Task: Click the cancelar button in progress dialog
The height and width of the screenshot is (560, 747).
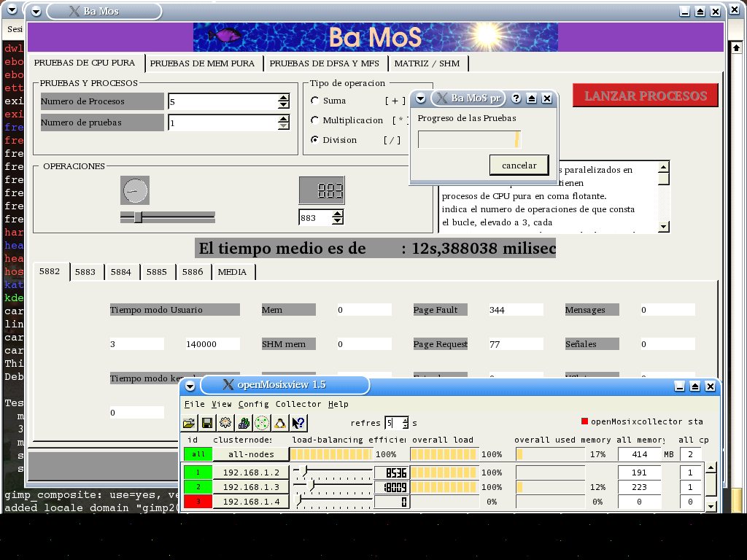Action: pyautogui.click(x=519, y=166)
